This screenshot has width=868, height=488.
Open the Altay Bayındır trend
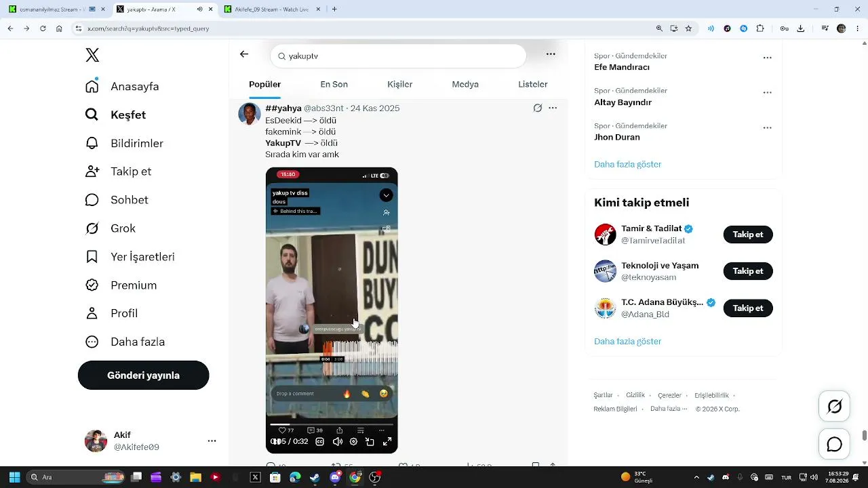(623, 102)
